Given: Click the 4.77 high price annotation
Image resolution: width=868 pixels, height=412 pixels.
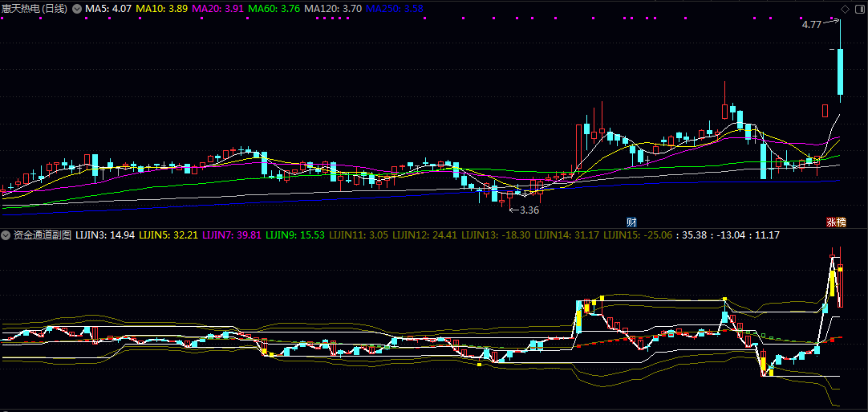Looking at the screenshot, I should [812, 24].
